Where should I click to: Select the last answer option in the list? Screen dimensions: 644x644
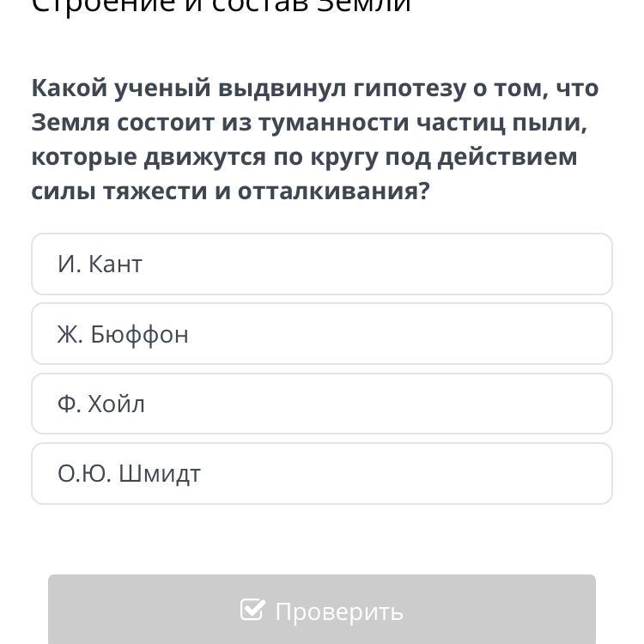tap(322, 473)
